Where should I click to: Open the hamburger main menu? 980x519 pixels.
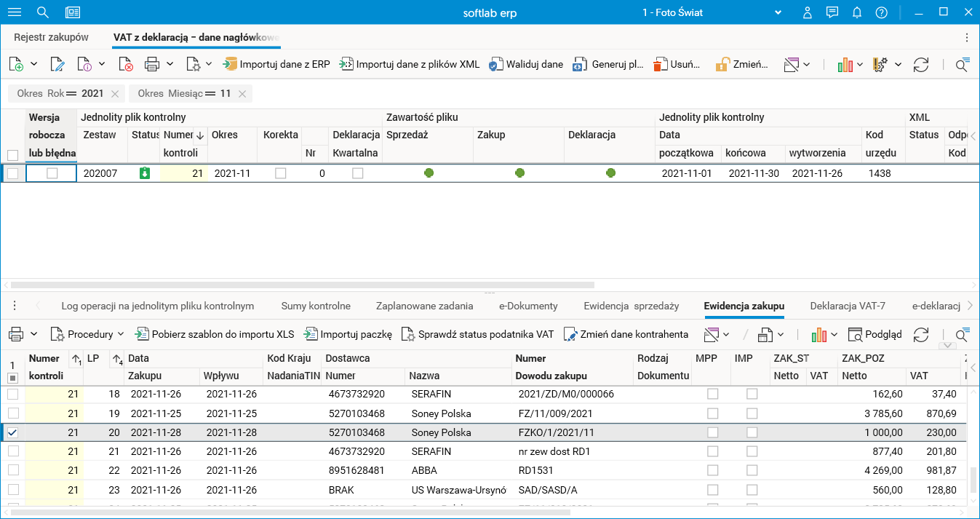pyautogui.click(x=14, y=12)
